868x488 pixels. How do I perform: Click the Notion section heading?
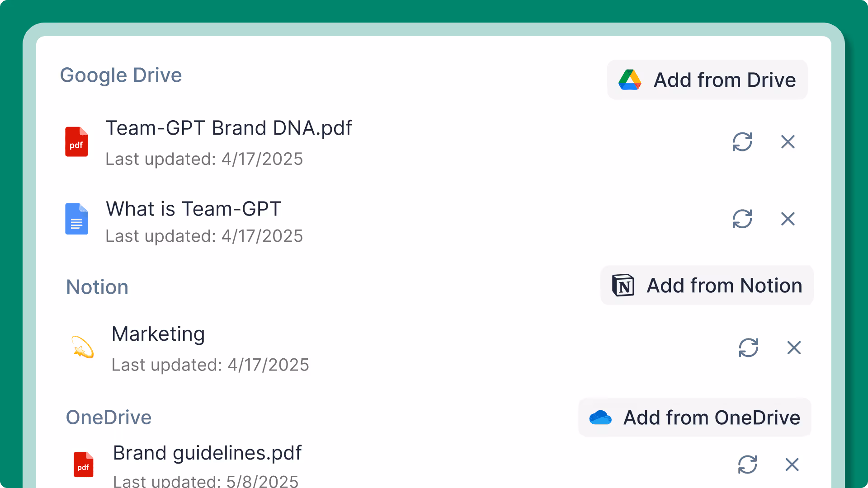[x=97, y=287]
